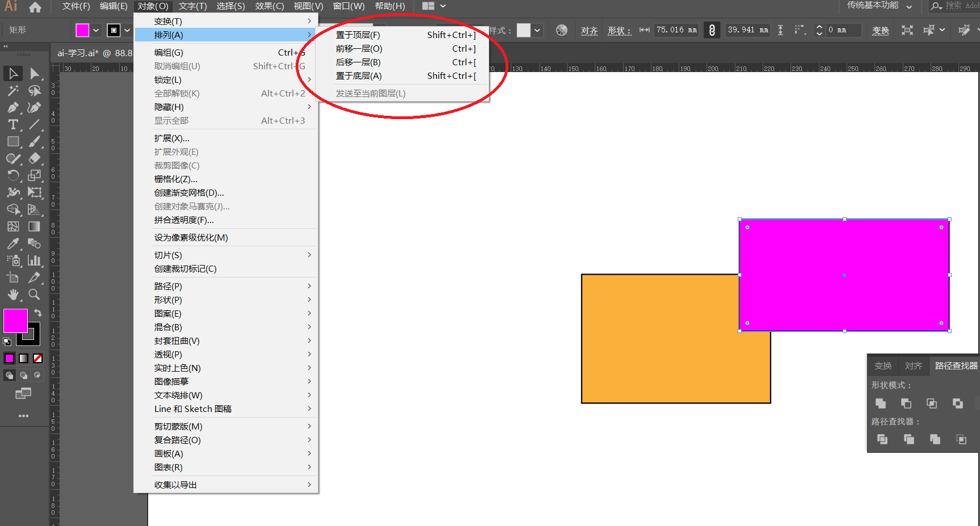Click the 对齐 link in control bar

(x=590, y=31)
